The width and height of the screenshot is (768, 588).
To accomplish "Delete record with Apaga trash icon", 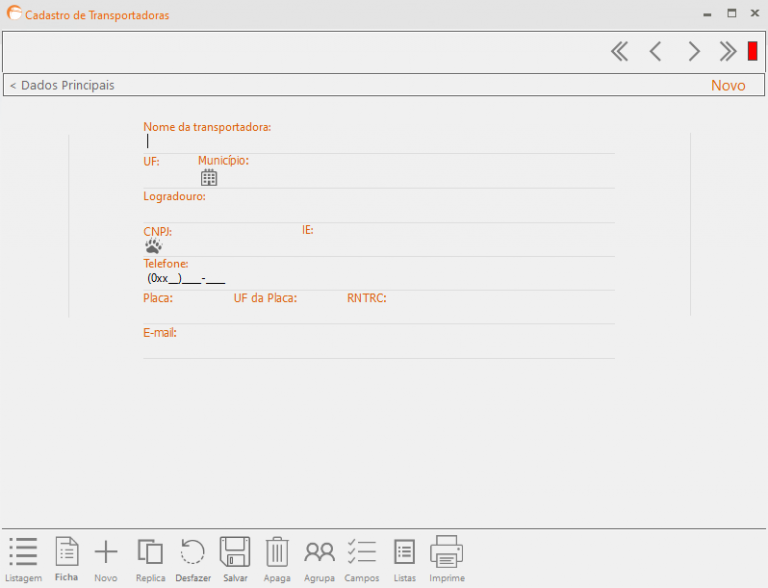I will pyautogui.click(x=277, y=553).
